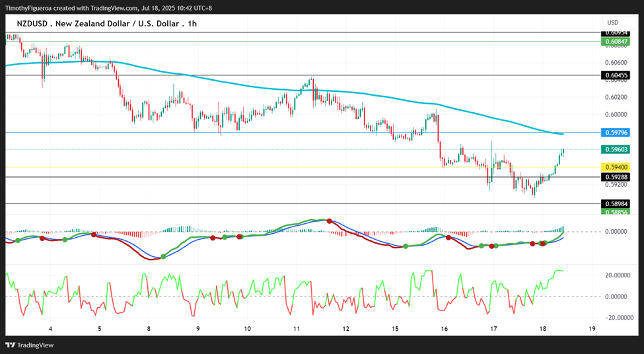Click the MACD pane 0.00000 scale label
Screen dimensions: 644x354
click(616, 232)
